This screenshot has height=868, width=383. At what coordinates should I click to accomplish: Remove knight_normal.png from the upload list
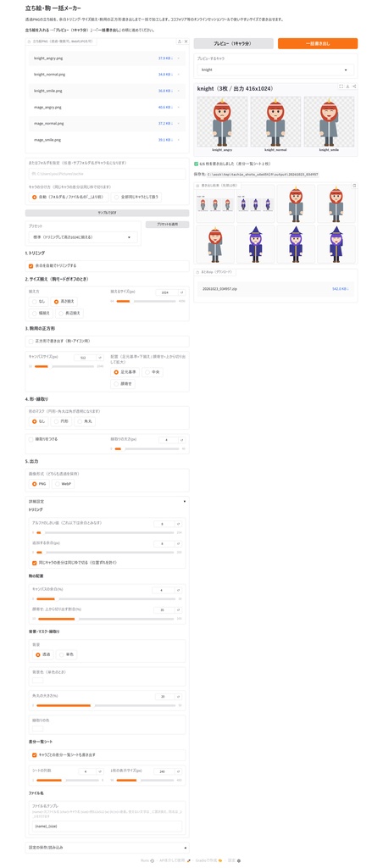[179, 75]
